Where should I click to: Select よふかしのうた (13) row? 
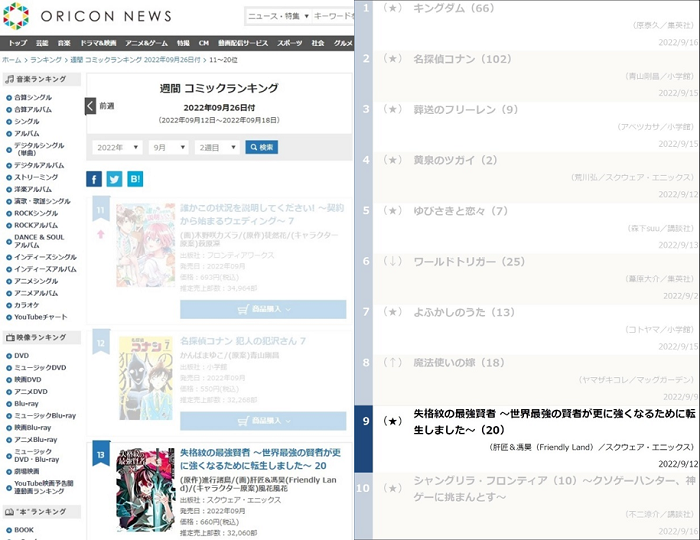point(527,329)
